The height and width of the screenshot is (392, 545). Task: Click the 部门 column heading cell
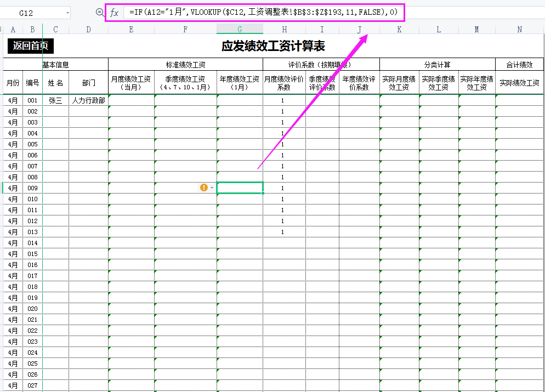(89, 83)
